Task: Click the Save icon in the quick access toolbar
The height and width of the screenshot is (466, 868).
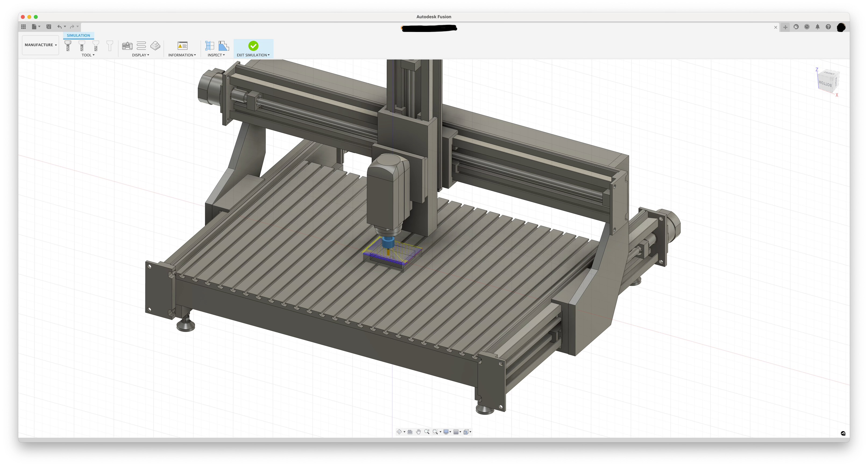Action: [48, 27]
